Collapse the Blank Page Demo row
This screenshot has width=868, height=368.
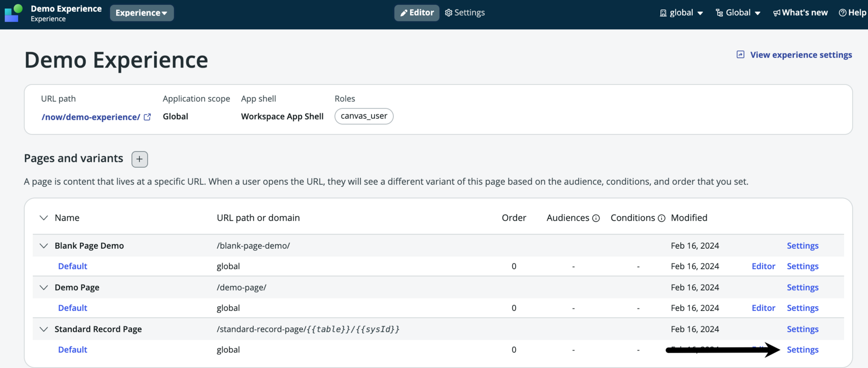(43, 246)
